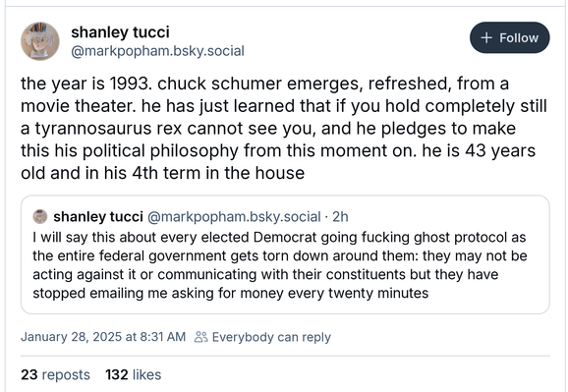Click the people icon beside reply settings
The image size is (568, 392).
[200, 337]
